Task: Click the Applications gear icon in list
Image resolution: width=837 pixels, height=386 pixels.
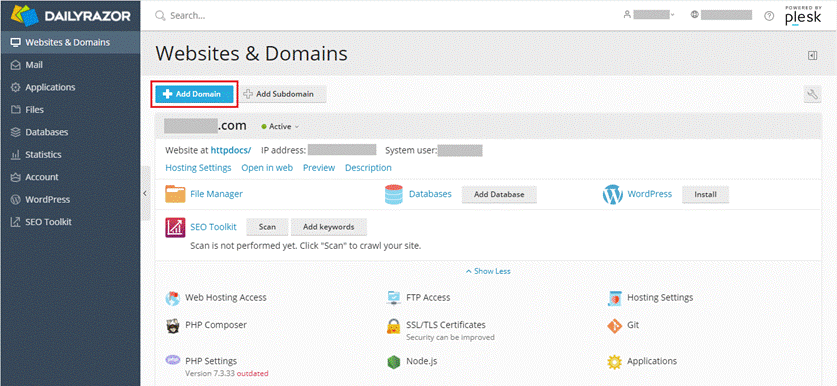Action: click(x=614, y=362)
